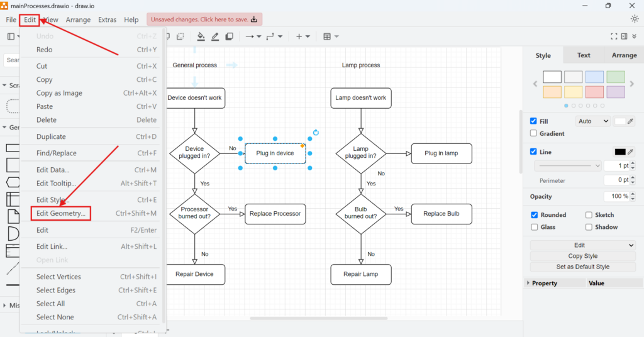Toggle the Shadow toolbar icon
The image size is (644, 337).
coord(230,36)
